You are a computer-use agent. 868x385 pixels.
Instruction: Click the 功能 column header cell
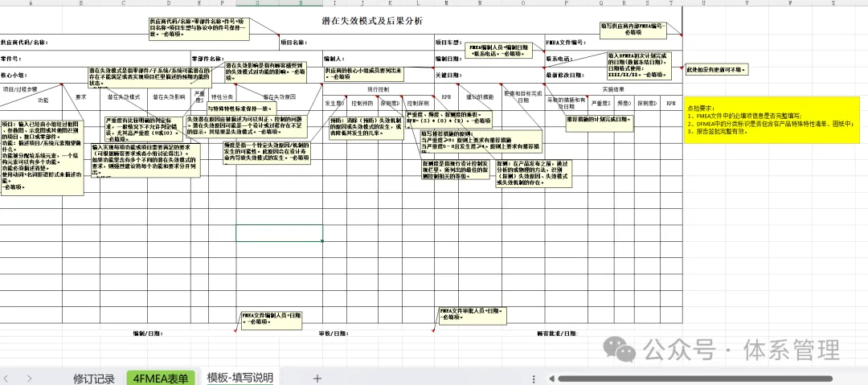click(43, 100)
